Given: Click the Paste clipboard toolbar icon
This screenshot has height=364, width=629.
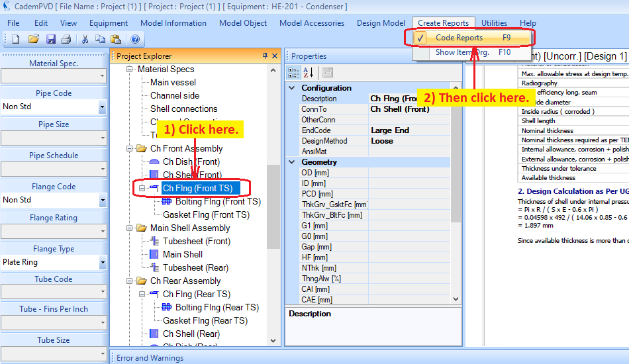Looking at the screenshot, I should pos(116,39).
